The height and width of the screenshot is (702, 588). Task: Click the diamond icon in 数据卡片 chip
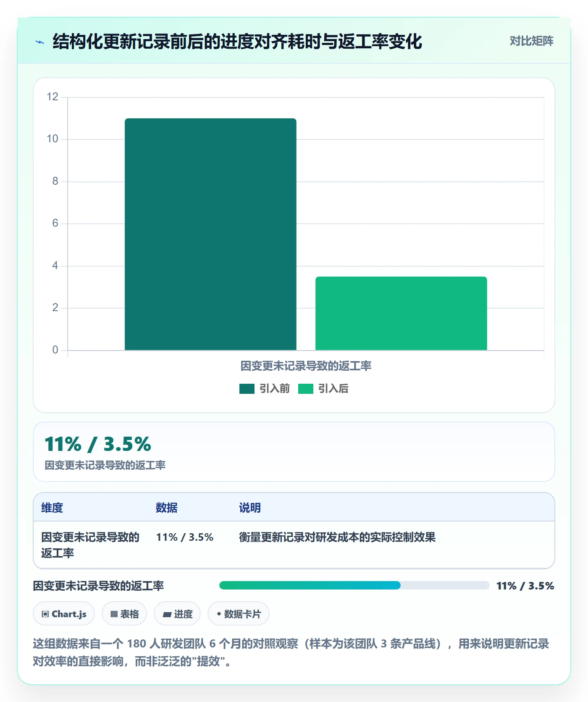pyautogui.click(x=219, y=614)
